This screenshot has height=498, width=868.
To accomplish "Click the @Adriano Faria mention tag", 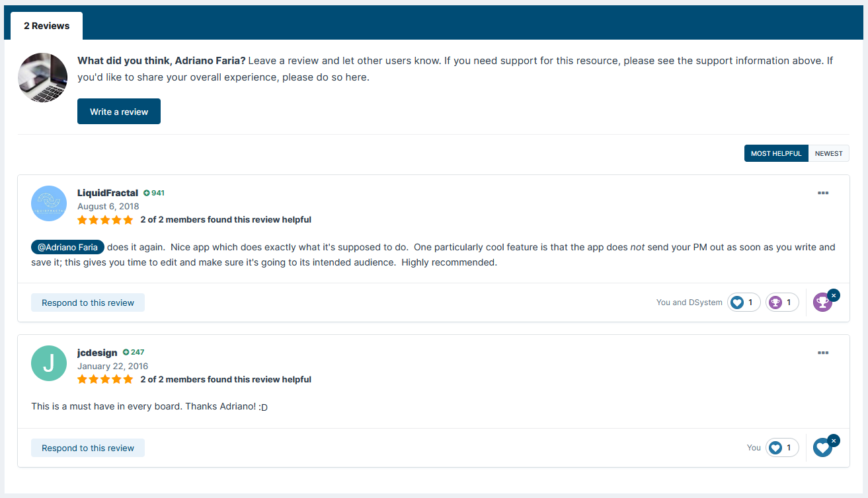I will [x=67, y=247].
